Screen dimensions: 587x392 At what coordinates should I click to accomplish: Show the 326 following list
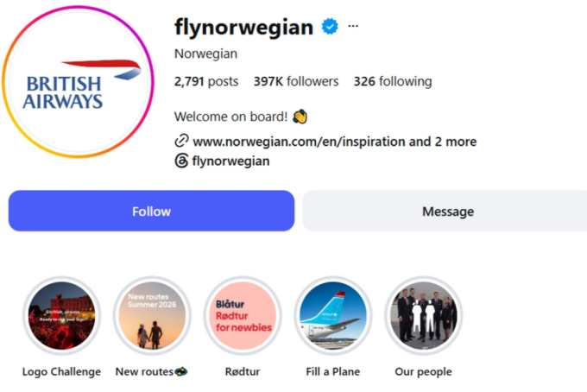click(393, 81)
